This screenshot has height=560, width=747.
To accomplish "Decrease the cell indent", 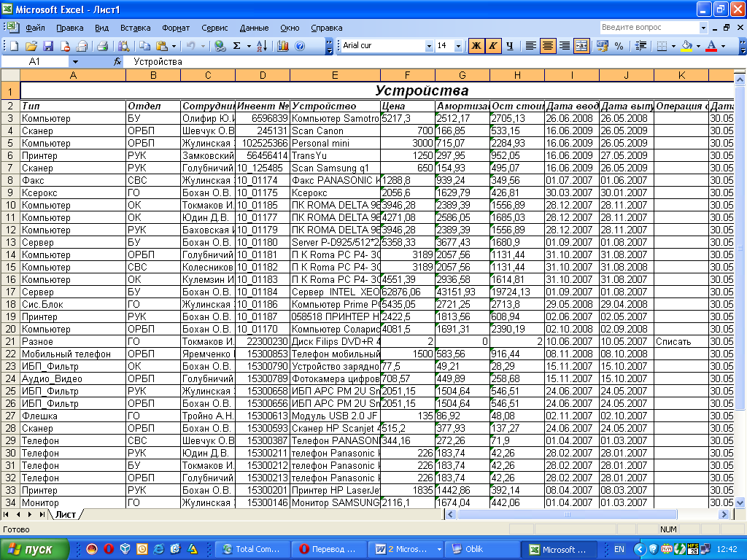I will pyautogui.click(x=640, y=46).
